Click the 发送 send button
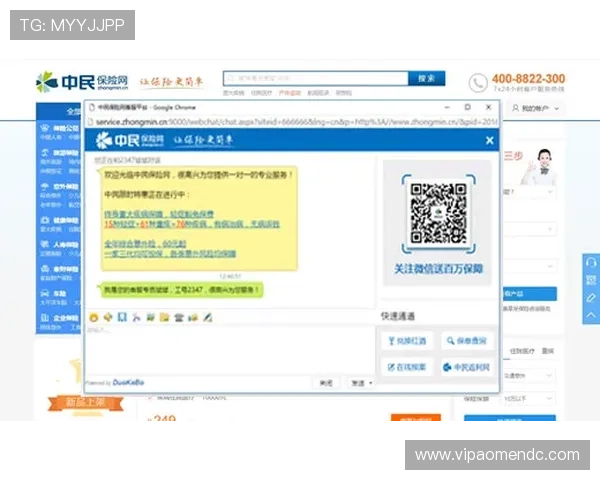This screenshot has width=600, height=480. (357, 383)
